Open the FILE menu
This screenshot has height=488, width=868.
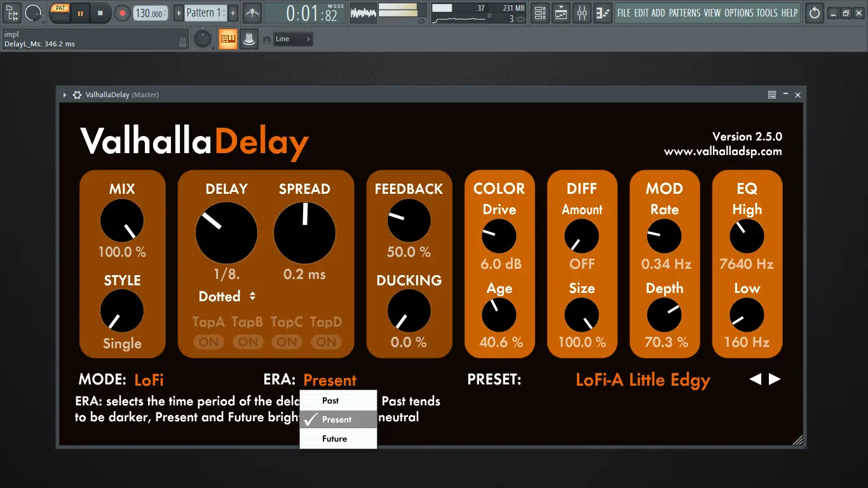[x=624, y=13]
